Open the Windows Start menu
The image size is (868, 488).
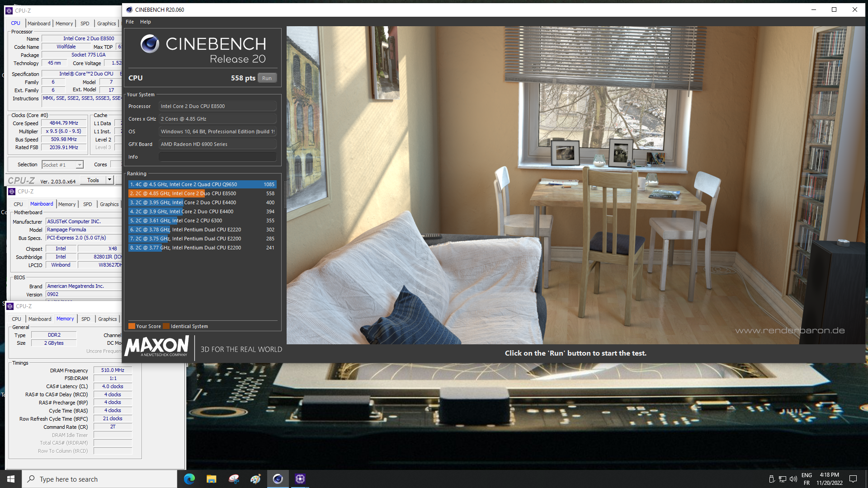pos(11,479)
